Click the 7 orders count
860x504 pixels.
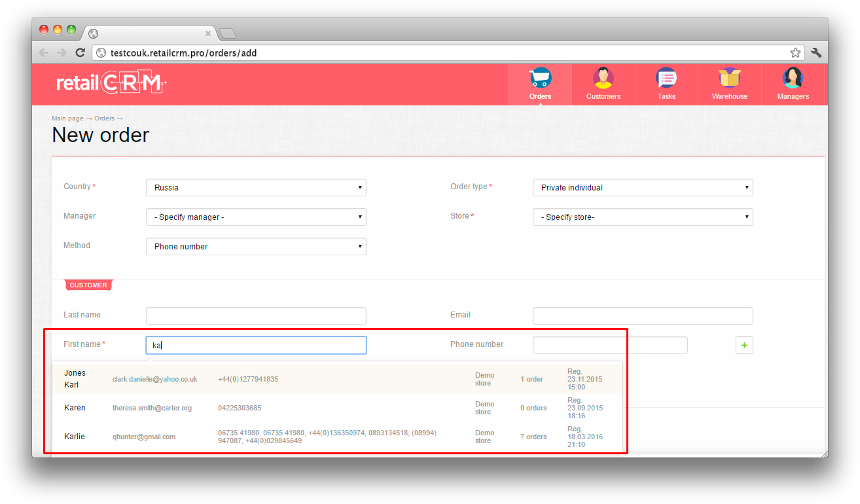[x=533, y=437]
